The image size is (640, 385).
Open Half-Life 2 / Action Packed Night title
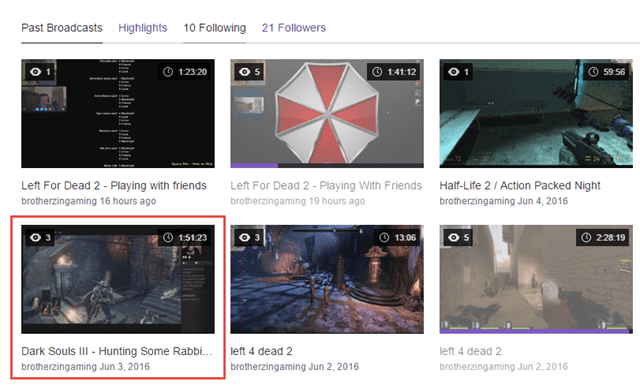tap(520, 185)
